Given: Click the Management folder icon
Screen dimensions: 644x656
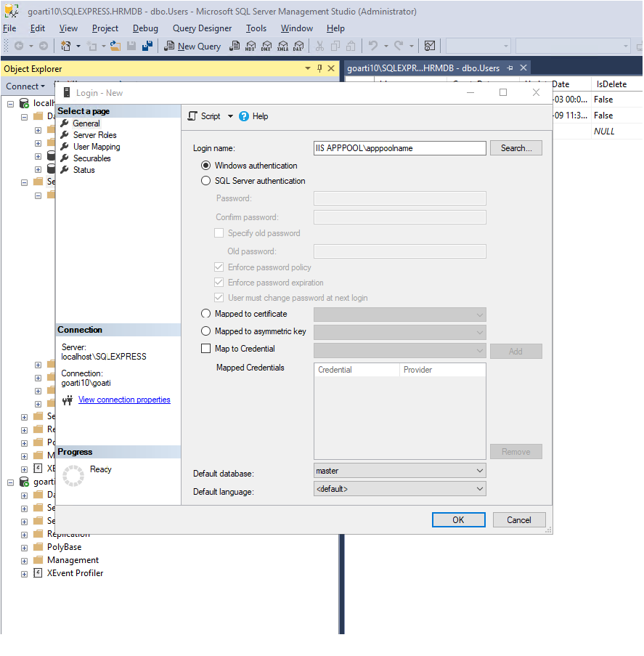Looking at the screenshot, I should tap(38, 560).
